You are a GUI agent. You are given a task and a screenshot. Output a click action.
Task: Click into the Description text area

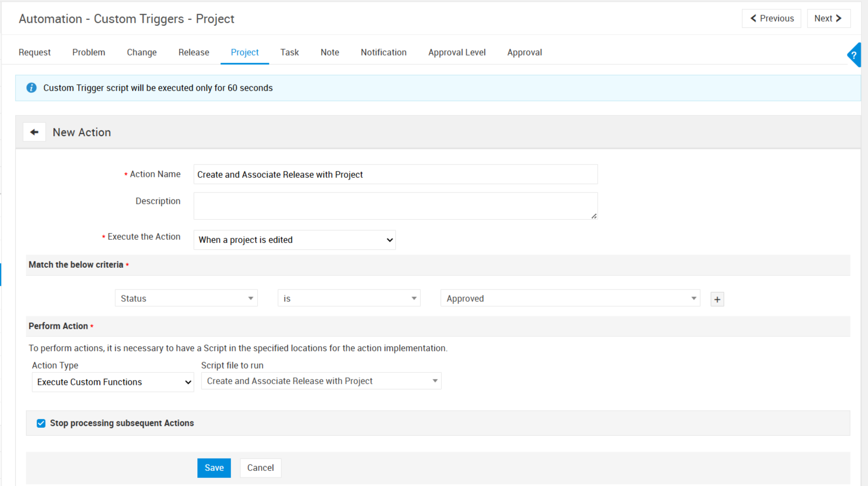395,206
